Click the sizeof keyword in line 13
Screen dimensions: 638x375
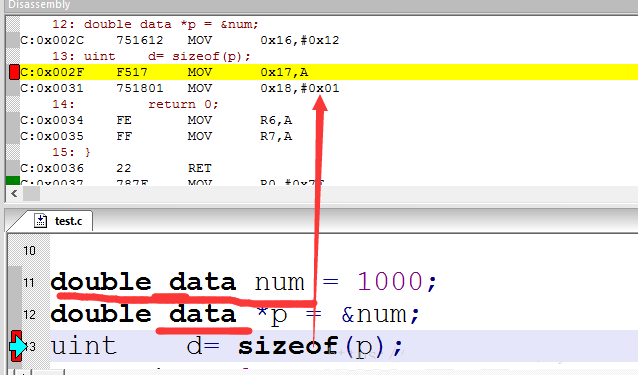288,346
